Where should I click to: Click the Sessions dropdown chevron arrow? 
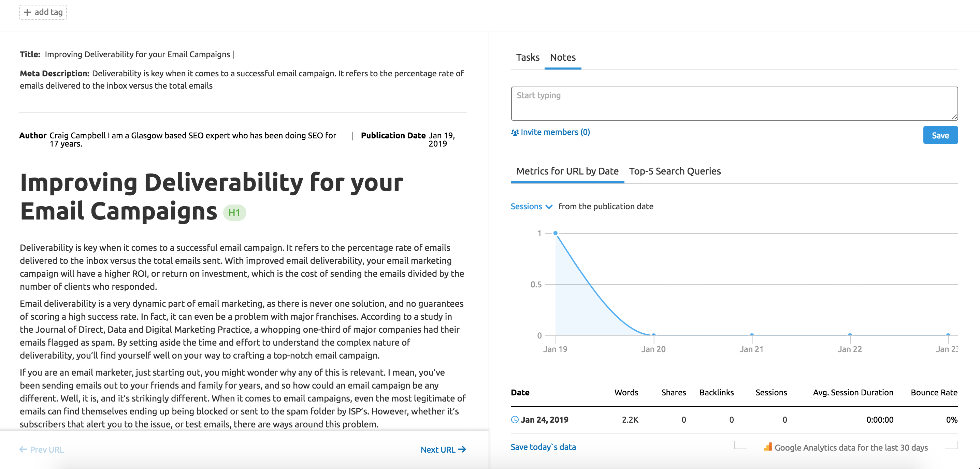(x=549, y=207)
